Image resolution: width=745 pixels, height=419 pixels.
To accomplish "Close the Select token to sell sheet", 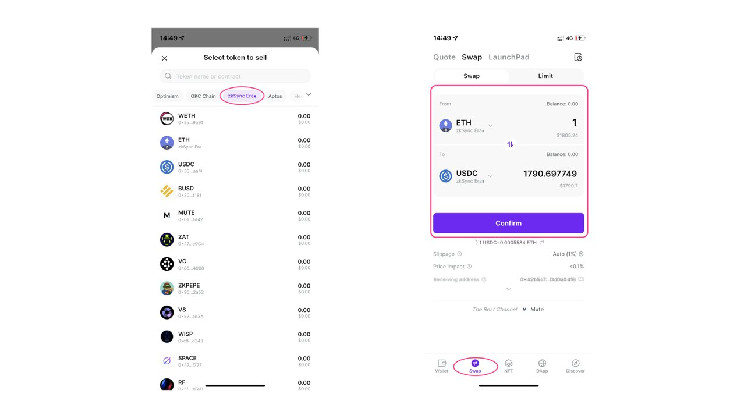I will point(164,58).
